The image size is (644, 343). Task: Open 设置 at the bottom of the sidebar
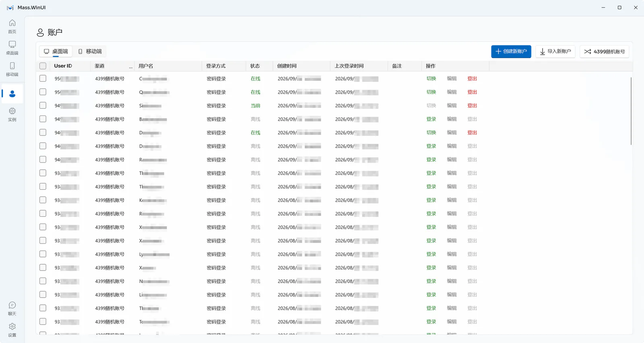pos(12,330)
